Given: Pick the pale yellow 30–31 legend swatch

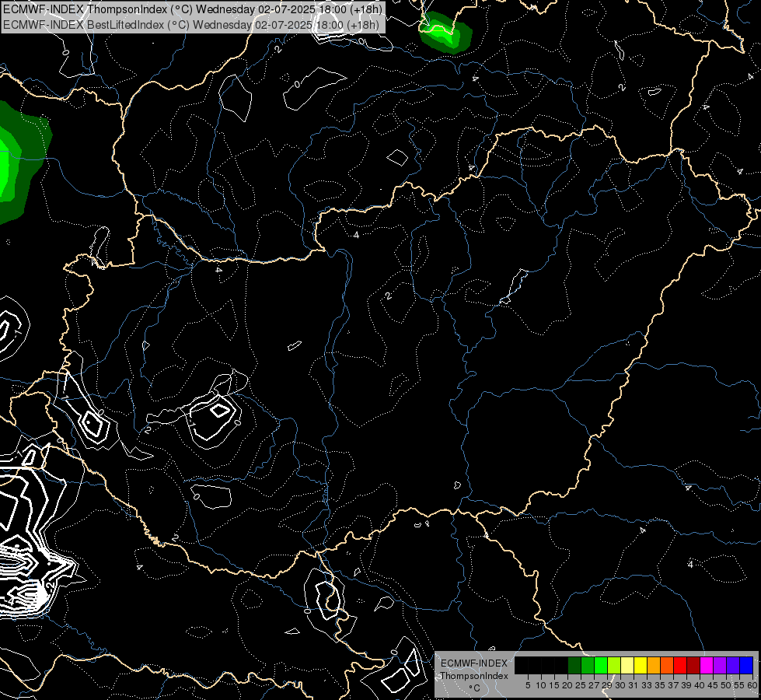Looking at the screenshot, I should (627, 665).
